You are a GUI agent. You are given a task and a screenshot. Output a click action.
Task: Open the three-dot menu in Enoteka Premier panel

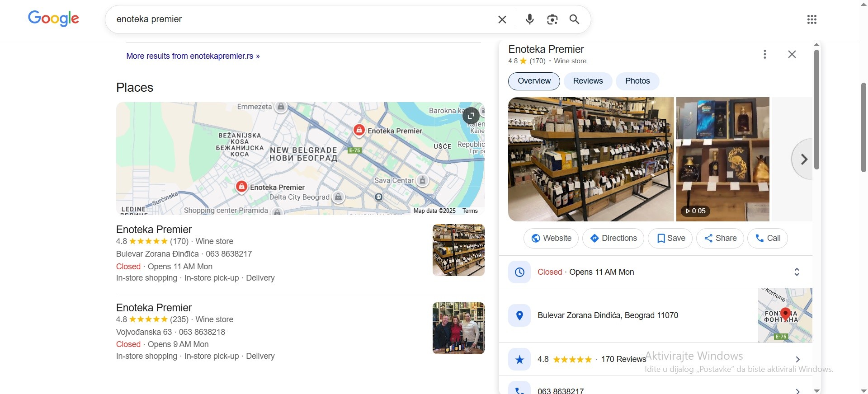click(765, 54)
